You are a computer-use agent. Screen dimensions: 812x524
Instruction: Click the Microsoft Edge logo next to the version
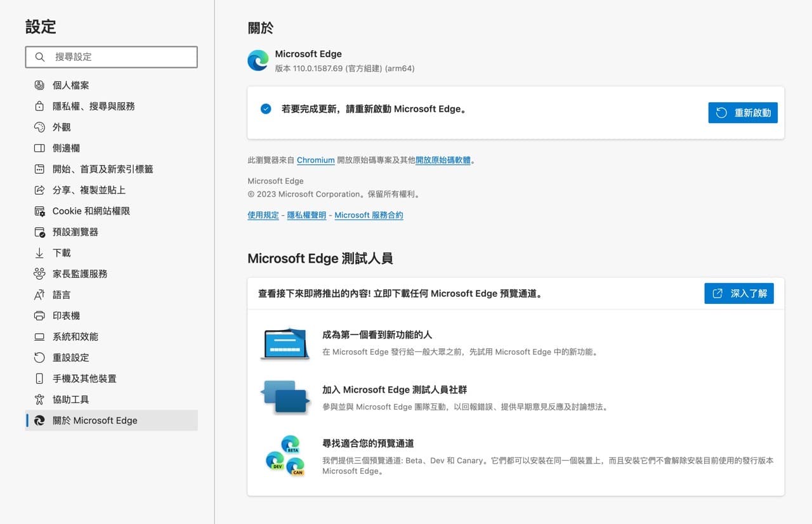[258, 60]
